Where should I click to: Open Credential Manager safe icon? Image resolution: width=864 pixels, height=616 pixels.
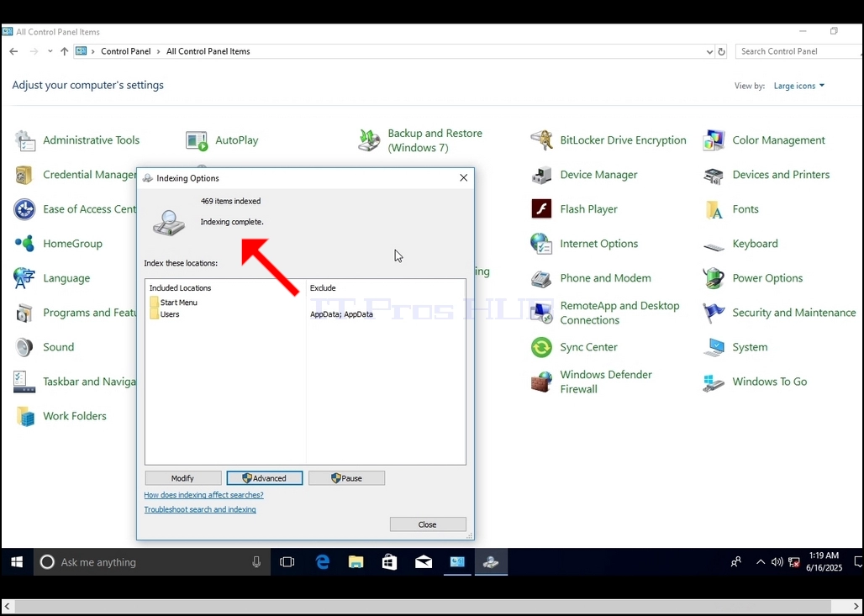(25, 175)
